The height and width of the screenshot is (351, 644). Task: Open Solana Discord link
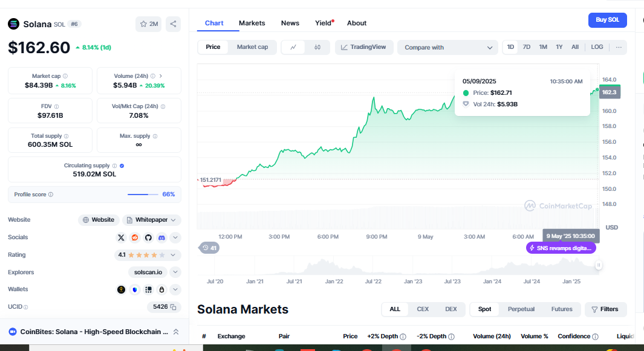tap(162, 237)
